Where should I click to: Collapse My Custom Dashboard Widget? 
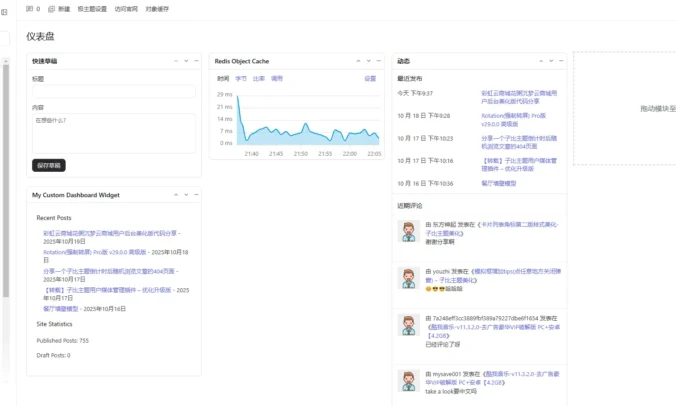(196, 195)
